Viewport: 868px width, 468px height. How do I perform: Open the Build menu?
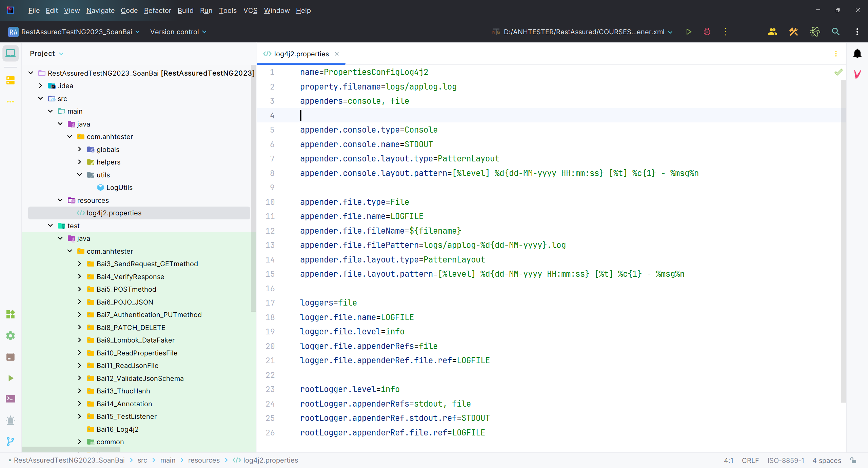click(x=185, y=11)
